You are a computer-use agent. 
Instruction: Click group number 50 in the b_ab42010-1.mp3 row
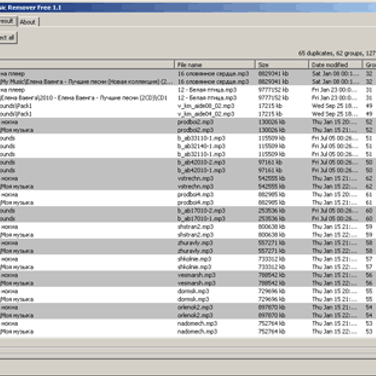(x=369, y=170)
